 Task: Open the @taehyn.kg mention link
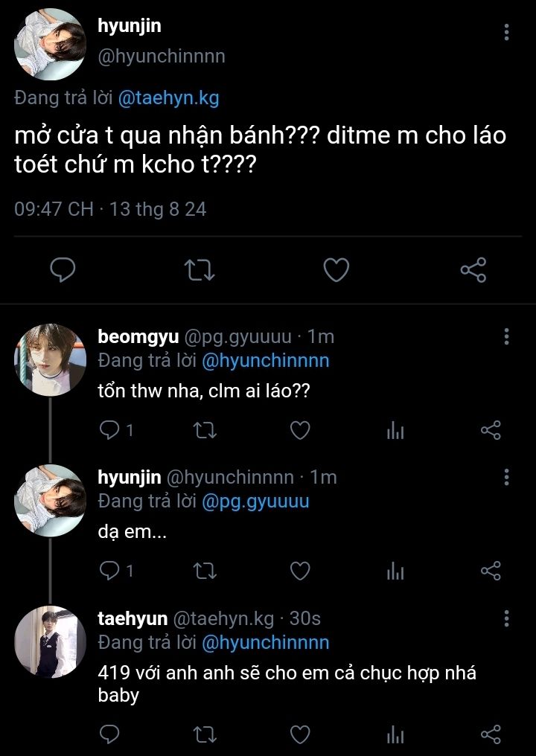point(167,99)
